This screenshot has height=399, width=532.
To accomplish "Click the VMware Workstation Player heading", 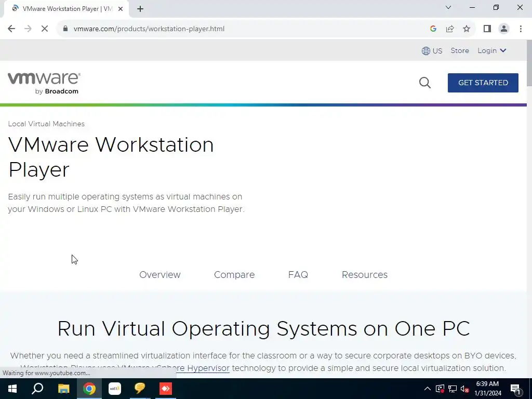I will (x=111, y=157).
